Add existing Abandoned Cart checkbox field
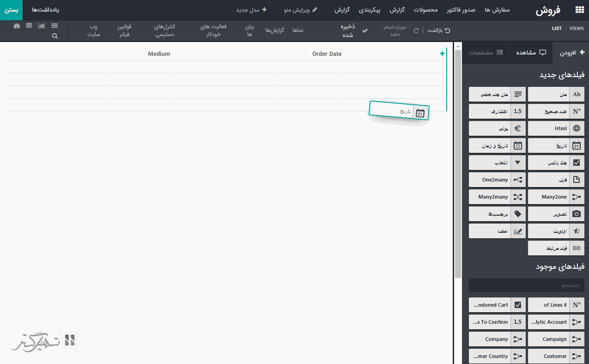 coord(497,305)
